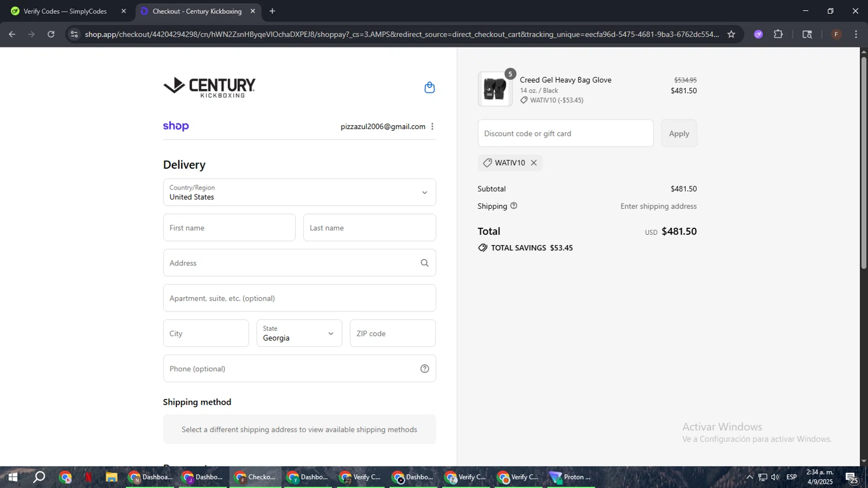Focus the First name field
Screen dimensions: 868x488
tap(229, 228)
